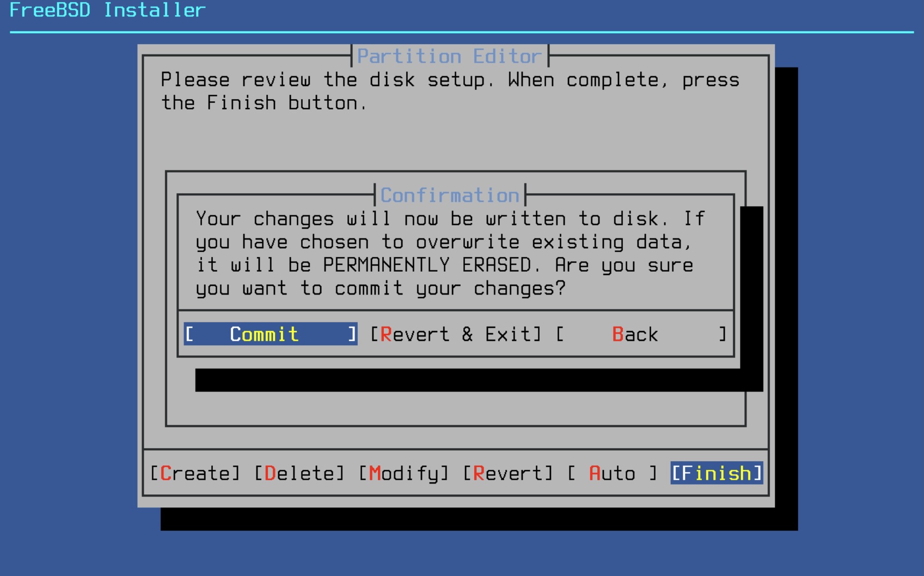Click the 'commit your changes?' question line

450,288
